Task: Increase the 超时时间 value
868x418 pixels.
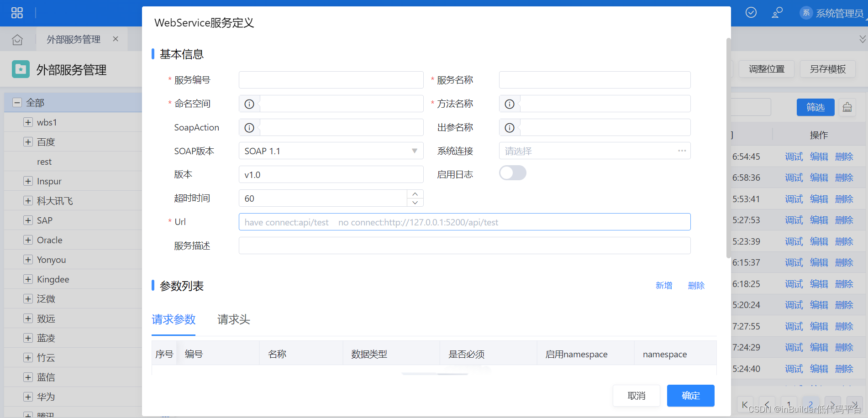Action: [415, 194]
